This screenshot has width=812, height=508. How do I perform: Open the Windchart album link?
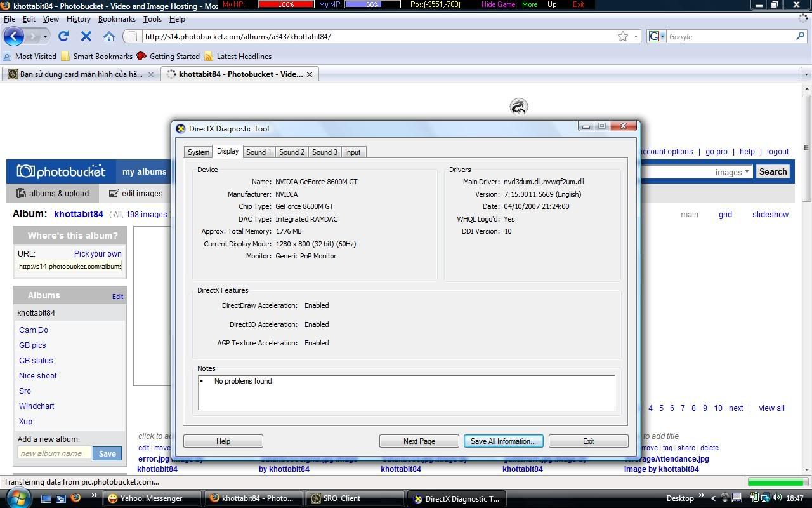(x=37, y=406)
